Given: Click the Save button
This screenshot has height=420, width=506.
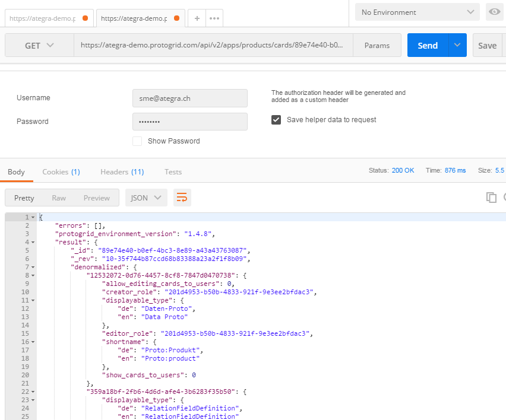Looking at the screenshot, I should point(487,46).
